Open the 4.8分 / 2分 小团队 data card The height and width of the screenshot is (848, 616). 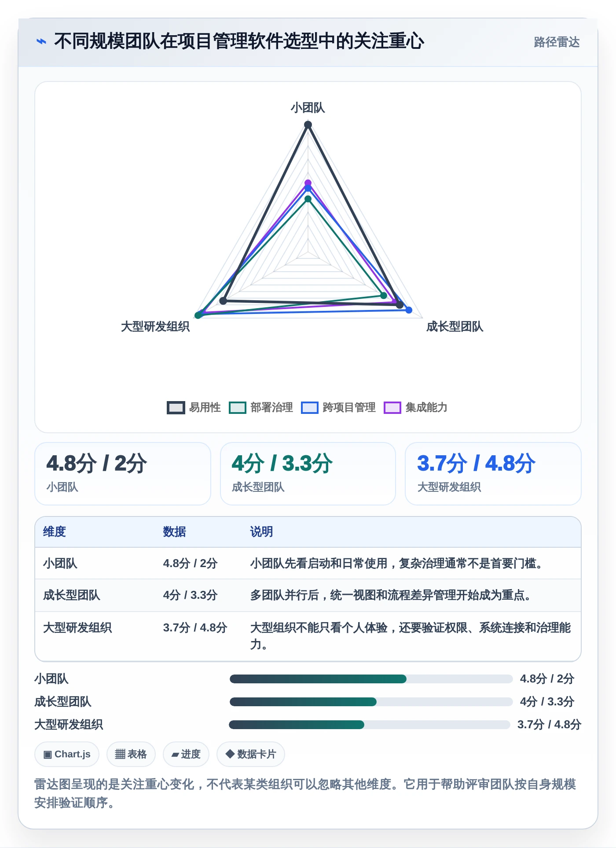(123, 474)
